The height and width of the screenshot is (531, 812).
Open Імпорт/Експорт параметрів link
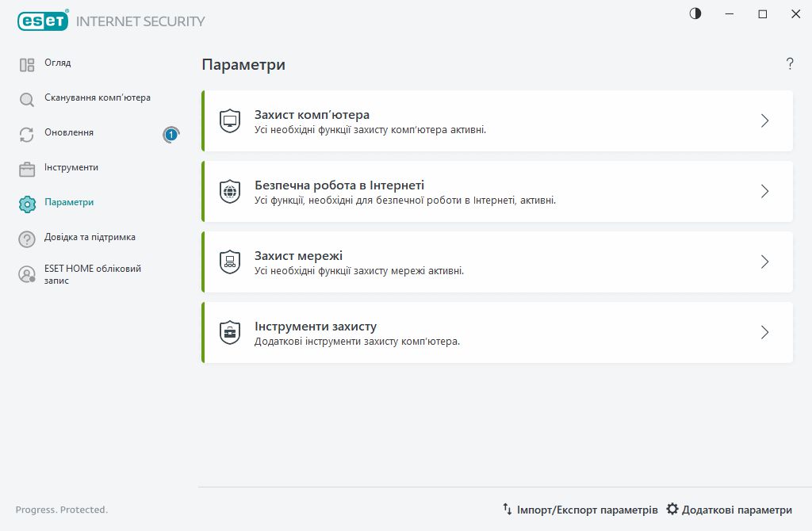pyautogui.click(x=580, y=510)
